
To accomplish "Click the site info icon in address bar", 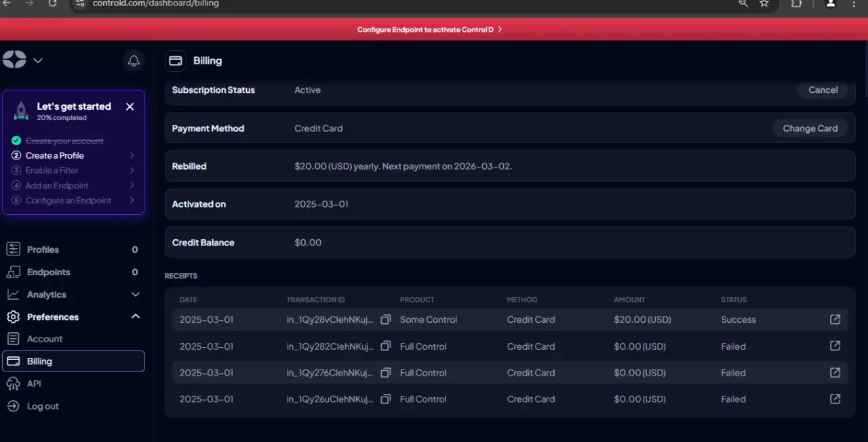I will [80, 3].
